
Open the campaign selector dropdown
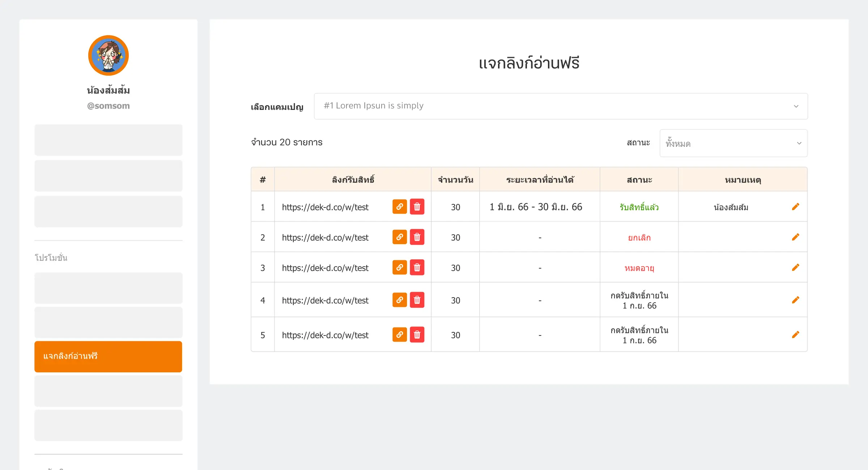tap(560, 106)
